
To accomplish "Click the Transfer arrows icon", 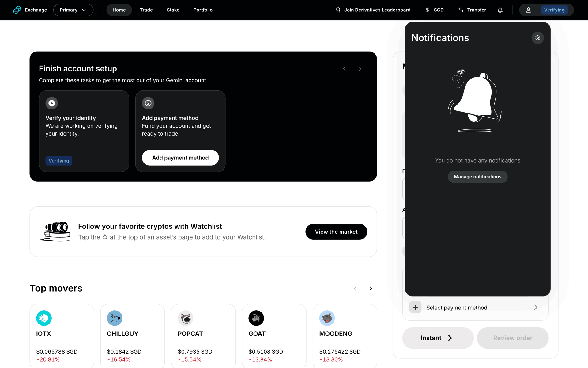I will click(x=461, y=10).
